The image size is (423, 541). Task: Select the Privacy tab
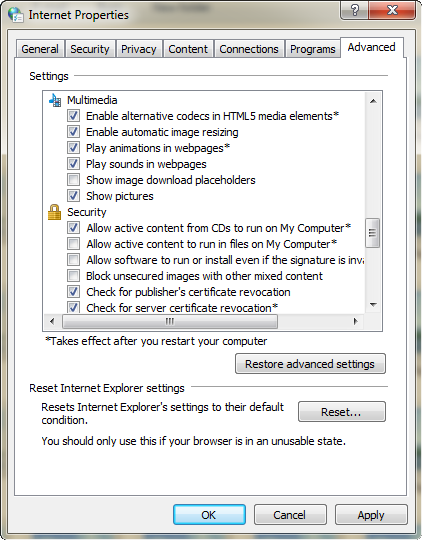(x=139, y=49)
